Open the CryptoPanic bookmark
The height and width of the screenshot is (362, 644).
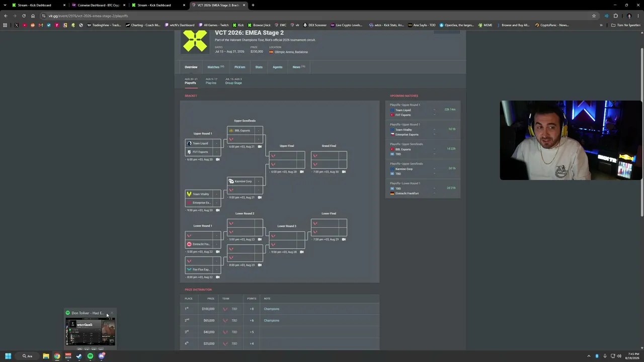552,25
